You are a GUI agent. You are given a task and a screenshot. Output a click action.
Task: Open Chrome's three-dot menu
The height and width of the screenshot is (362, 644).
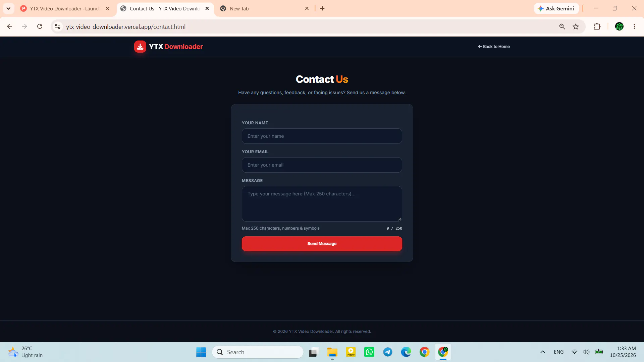[x=634, y=26]
